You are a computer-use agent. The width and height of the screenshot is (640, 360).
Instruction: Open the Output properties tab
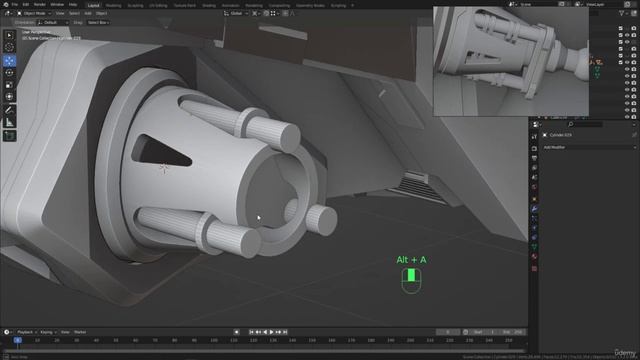[534, 158]
